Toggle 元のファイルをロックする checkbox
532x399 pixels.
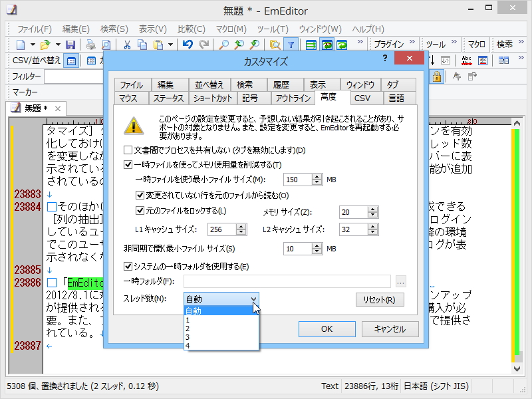click(140, 211)
